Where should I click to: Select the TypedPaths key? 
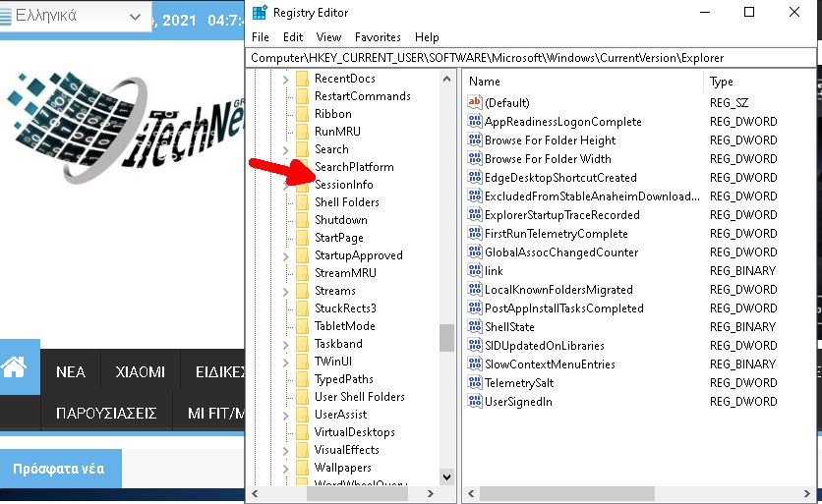344,379
